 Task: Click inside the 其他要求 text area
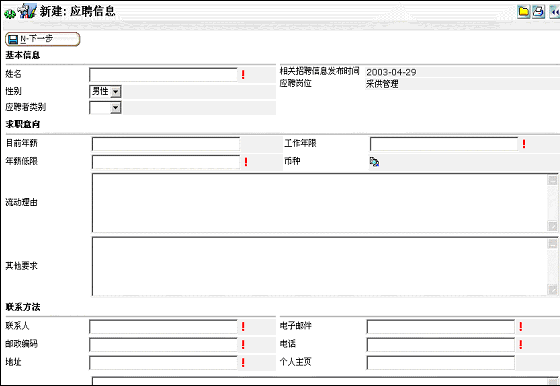tap(320, 266)
